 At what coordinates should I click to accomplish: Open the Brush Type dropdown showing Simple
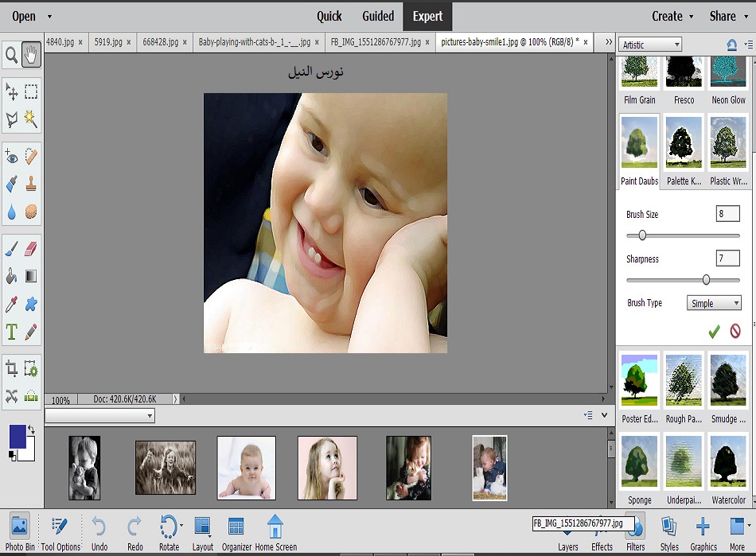tap(713, 303)
